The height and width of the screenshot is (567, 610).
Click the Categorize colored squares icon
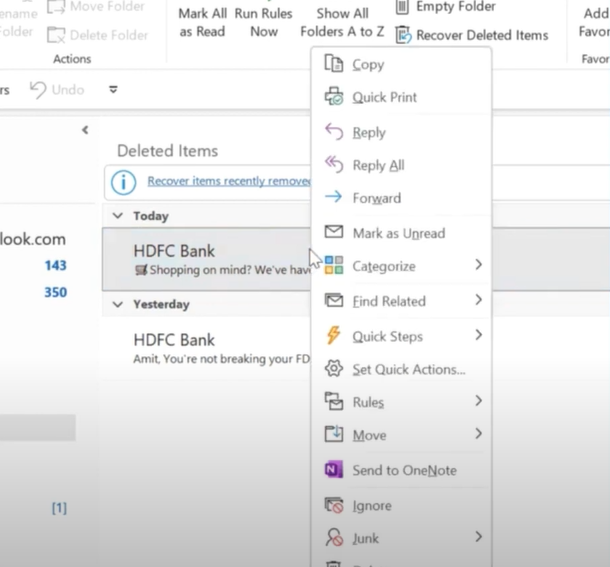(x=334, y=265)
